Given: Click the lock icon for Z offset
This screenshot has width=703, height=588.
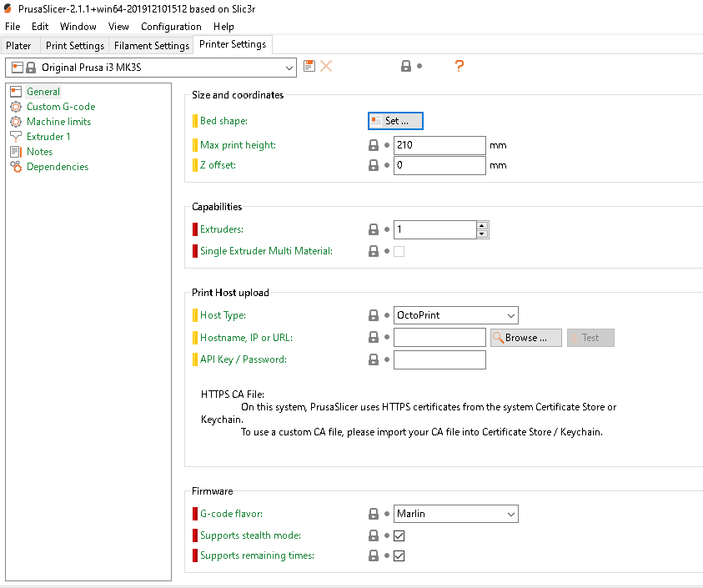Looking at the screenshot, I should coord(374,165).
